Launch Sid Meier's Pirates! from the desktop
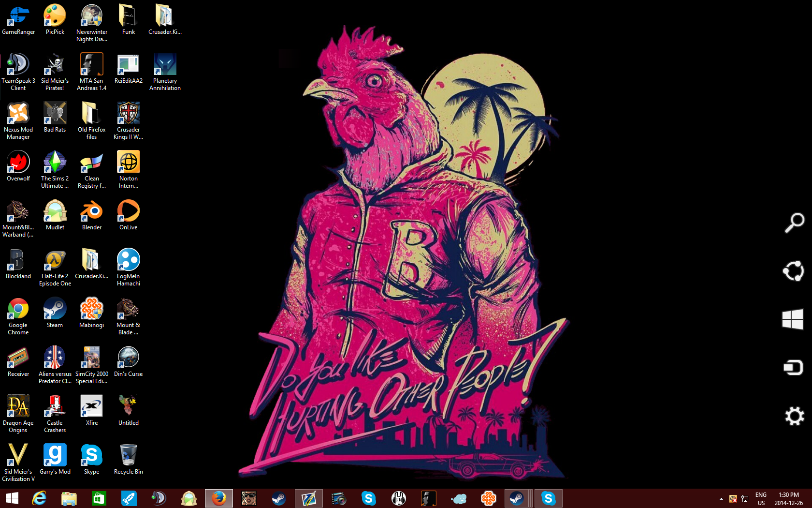Viewport: 812px width, 508px height. pyautogui.click(x=55, y=72)
